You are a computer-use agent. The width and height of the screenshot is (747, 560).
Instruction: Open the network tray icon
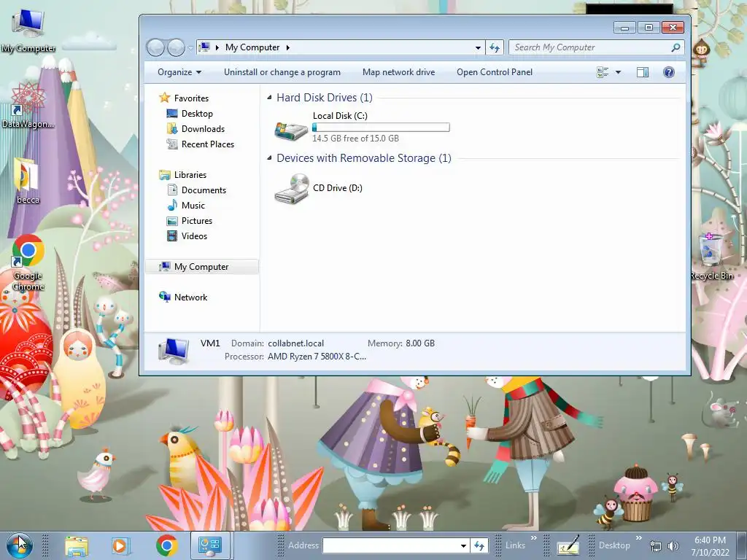656,546
